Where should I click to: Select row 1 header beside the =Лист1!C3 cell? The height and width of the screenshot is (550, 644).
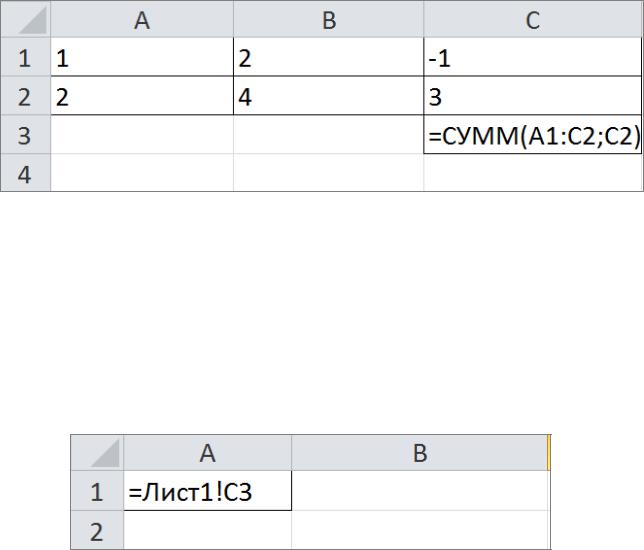97,491
